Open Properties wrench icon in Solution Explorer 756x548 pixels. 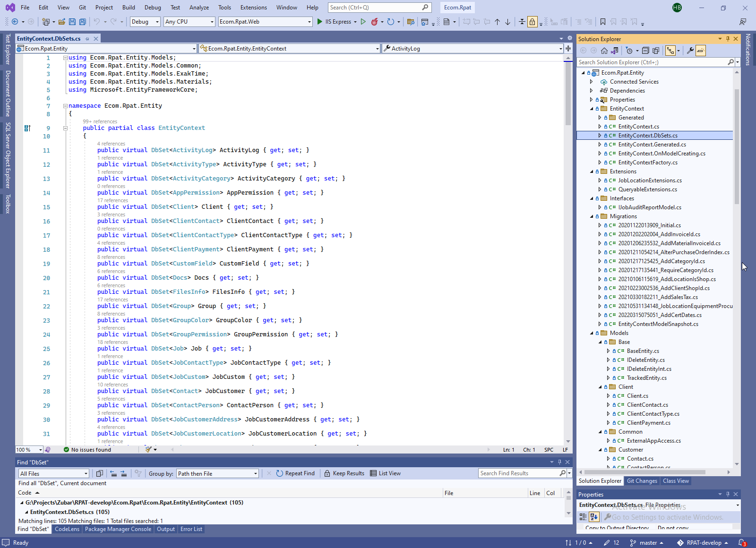pos(690,51)
